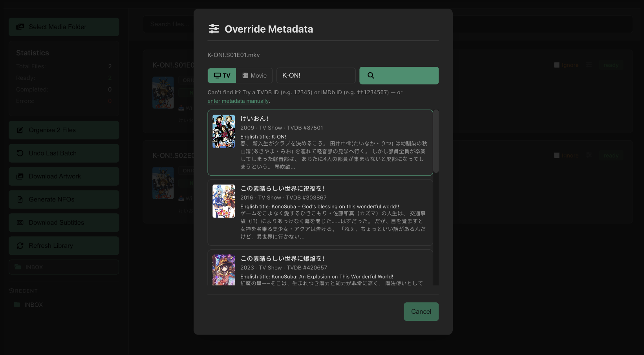This screenshot has width=644, height=355.
Task: Click the Statistics heading in sidebar
Action: pos(33,53)
